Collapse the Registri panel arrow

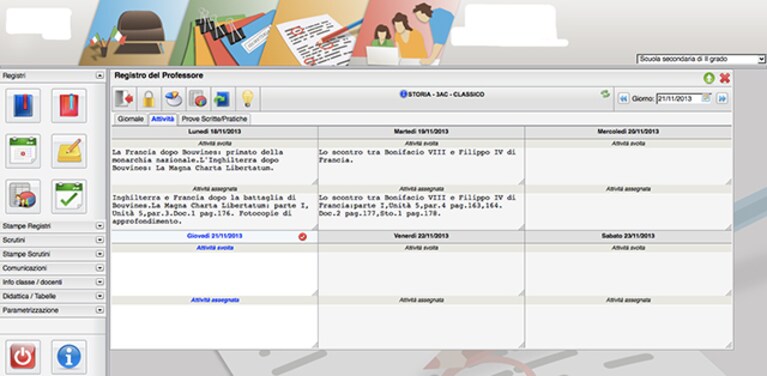click(100, 76)
